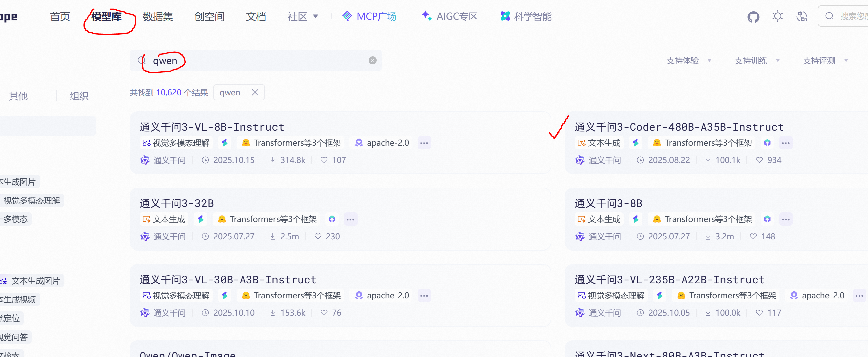Open AIGC专区 link
The width and height of the screenshot is (868, 357).
point(450,16)
